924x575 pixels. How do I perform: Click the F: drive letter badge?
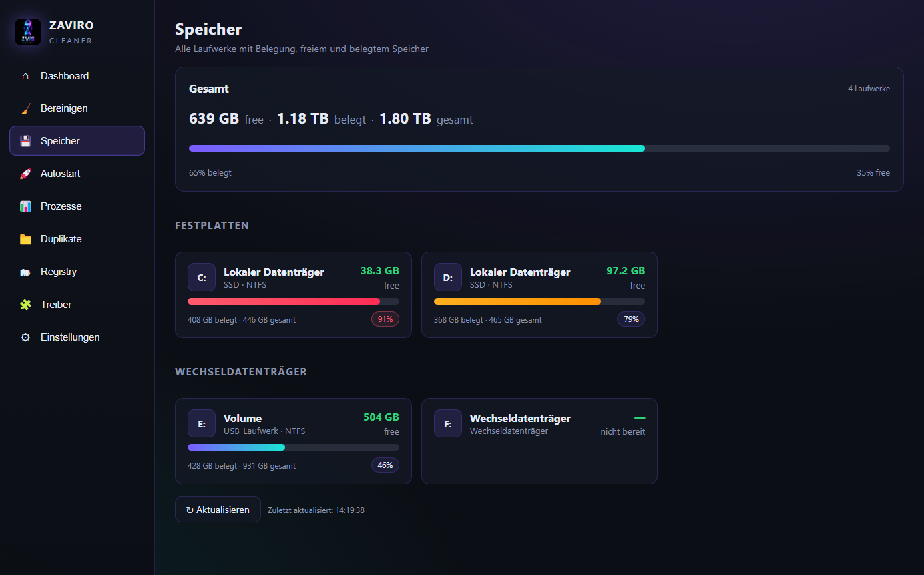point(448,423)
